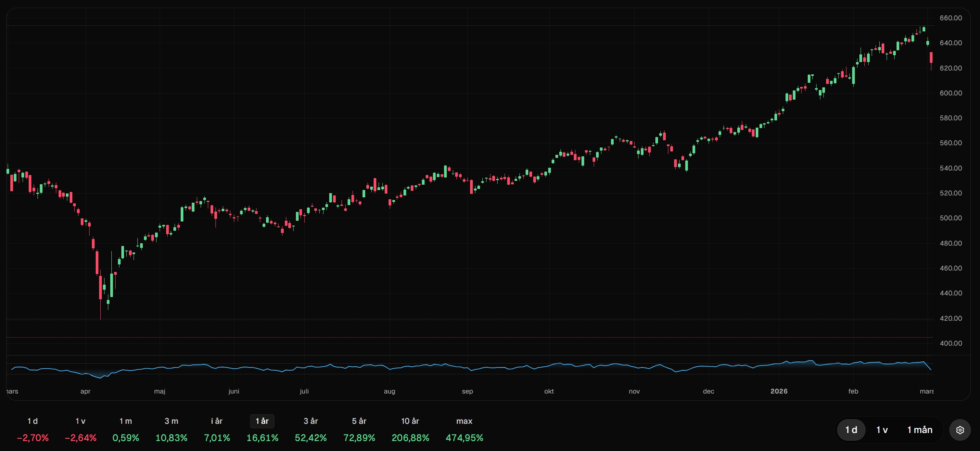Click the last red candle in mars

(x=931, y=58)
